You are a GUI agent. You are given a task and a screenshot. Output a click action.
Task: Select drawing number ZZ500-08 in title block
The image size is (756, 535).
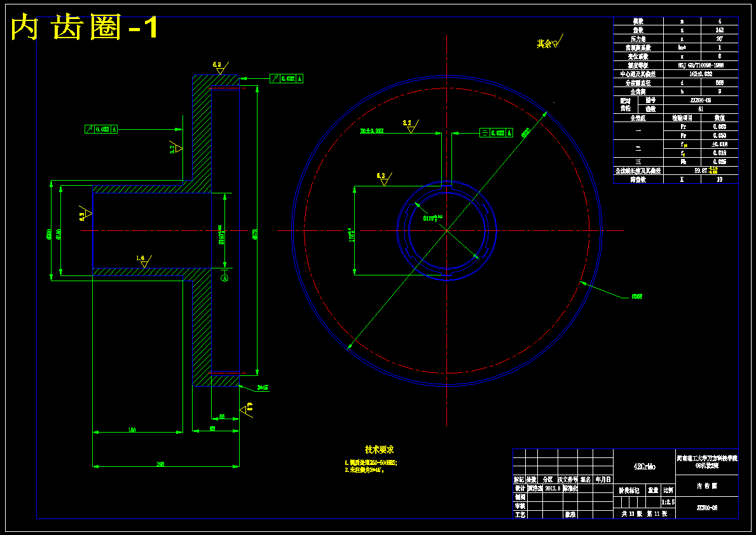coord(707,508)
